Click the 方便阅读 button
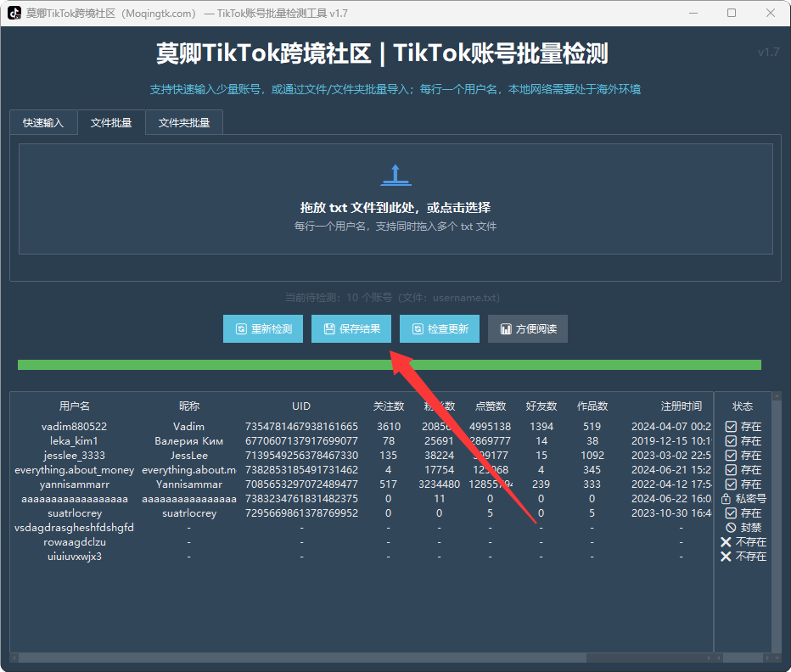Screen dimensions: 791x672 pos(528,329)
